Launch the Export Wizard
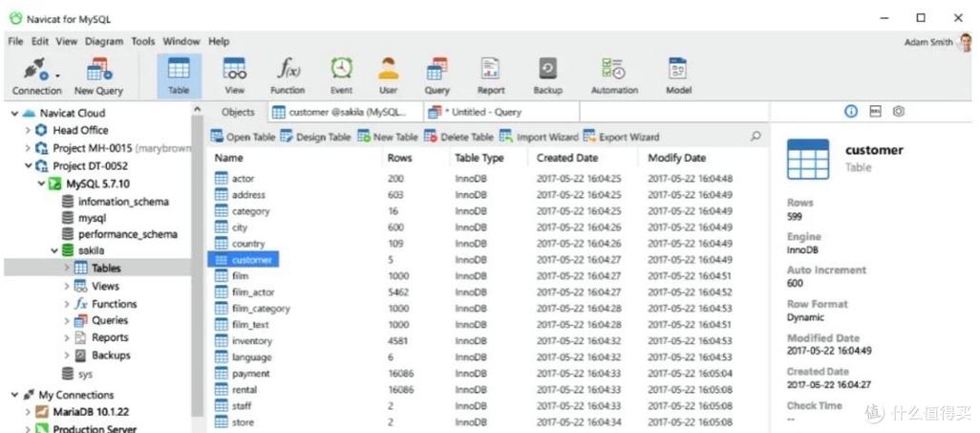 click(621, 137)
